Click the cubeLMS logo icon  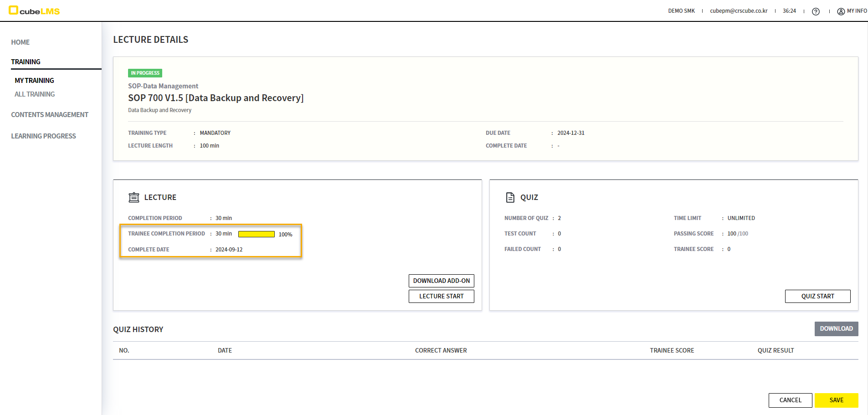13,10
